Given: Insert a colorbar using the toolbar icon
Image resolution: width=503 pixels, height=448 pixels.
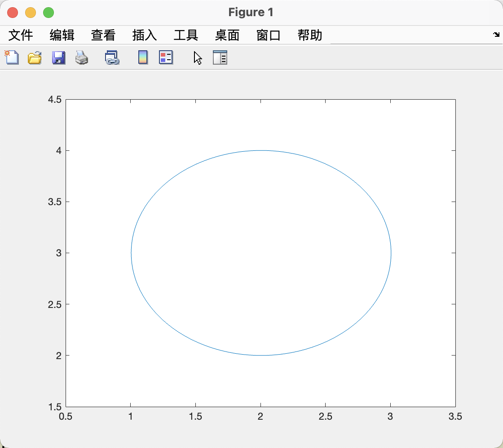Looking at the screenshot, I should coord(143,58).
